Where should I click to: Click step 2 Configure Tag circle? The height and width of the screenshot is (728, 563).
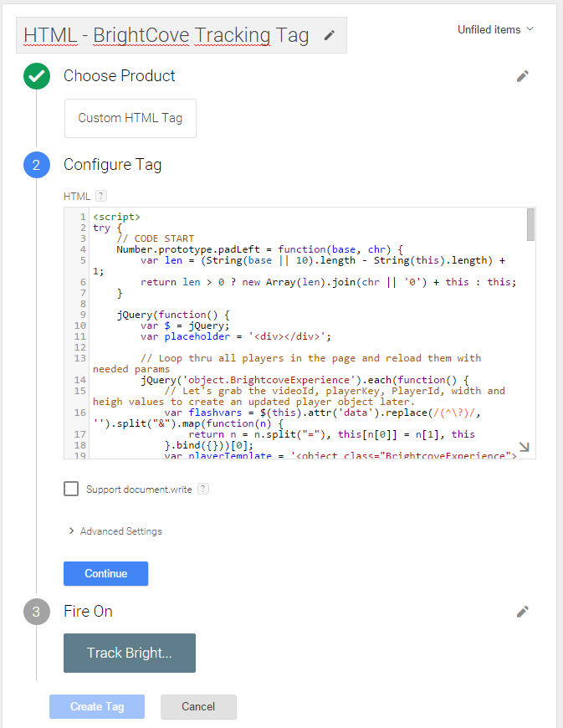(37, 165)
